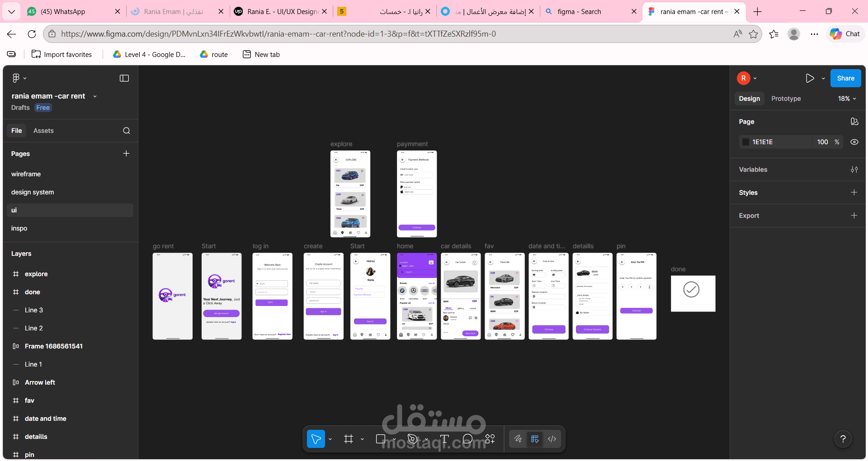
Task: Switch to the figma - Search browser tab
Action: point(591,11)
